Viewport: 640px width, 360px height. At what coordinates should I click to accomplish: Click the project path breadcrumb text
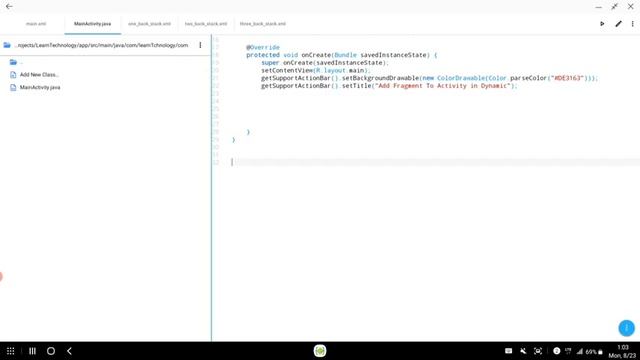[102, 45]
